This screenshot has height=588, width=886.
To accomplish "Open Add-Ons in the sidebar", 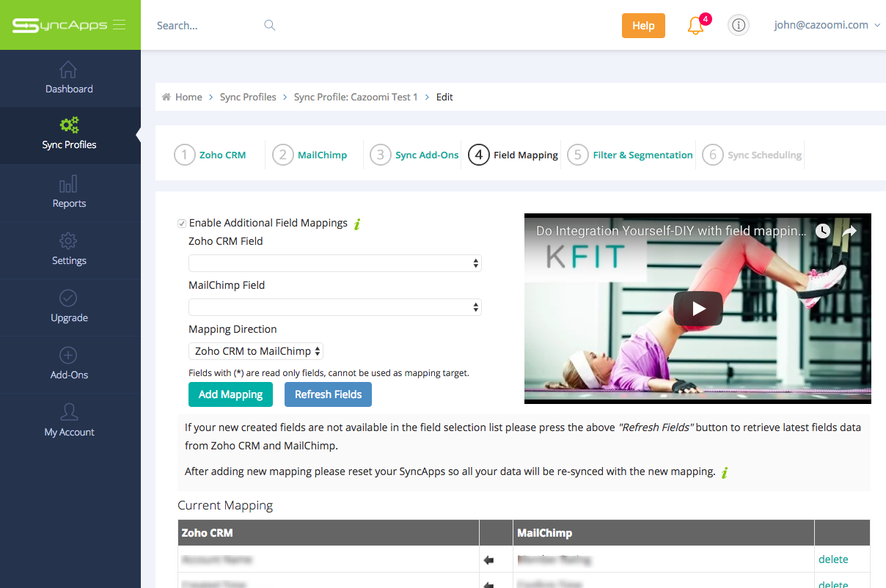I will 69,364.
